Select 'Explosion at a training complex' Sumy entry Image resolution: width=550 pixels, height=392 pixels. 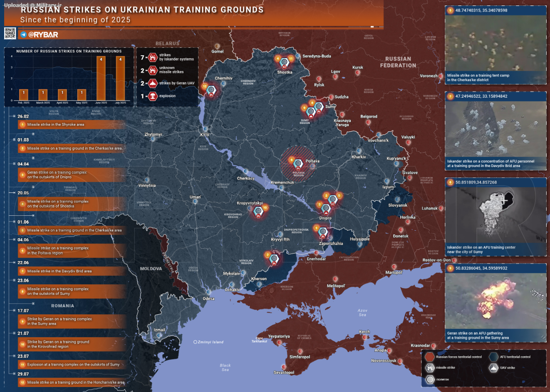click(72, 365)
